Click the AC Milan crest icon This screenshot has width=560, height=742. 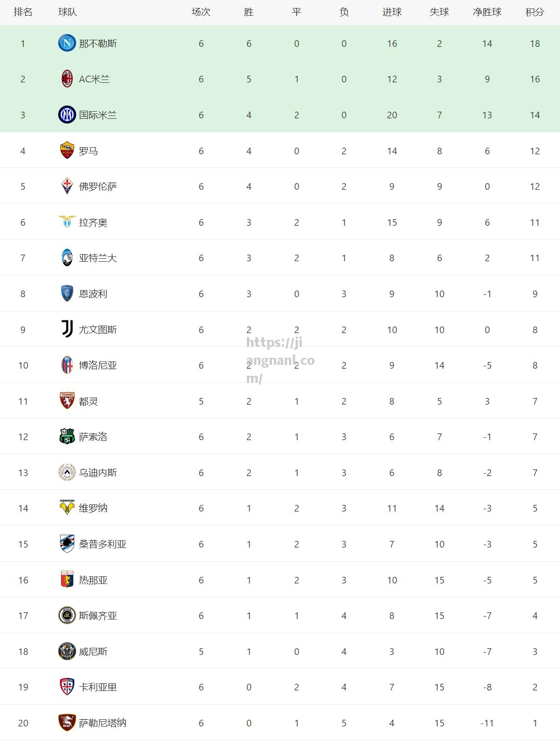pos(67,79)
